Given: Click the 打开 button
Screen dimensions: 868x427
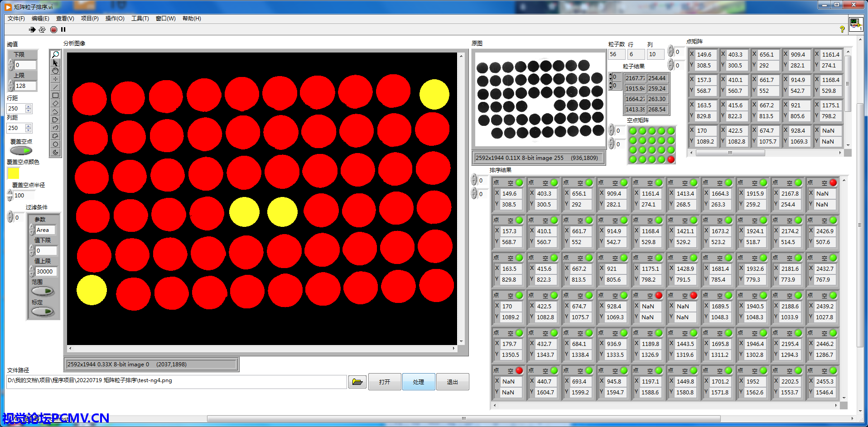Looking at the screenshot, I should pos(385,382).
